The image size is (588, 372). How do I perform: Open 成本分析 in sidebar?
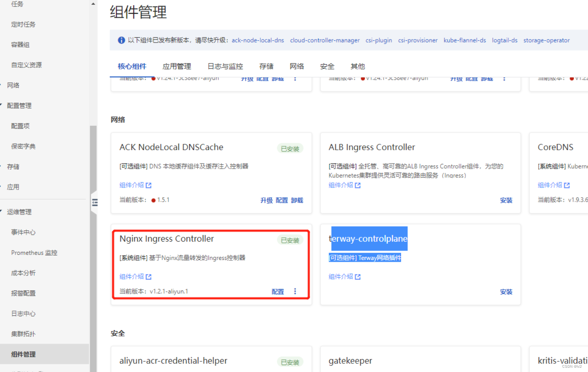[x=24, y=273]
